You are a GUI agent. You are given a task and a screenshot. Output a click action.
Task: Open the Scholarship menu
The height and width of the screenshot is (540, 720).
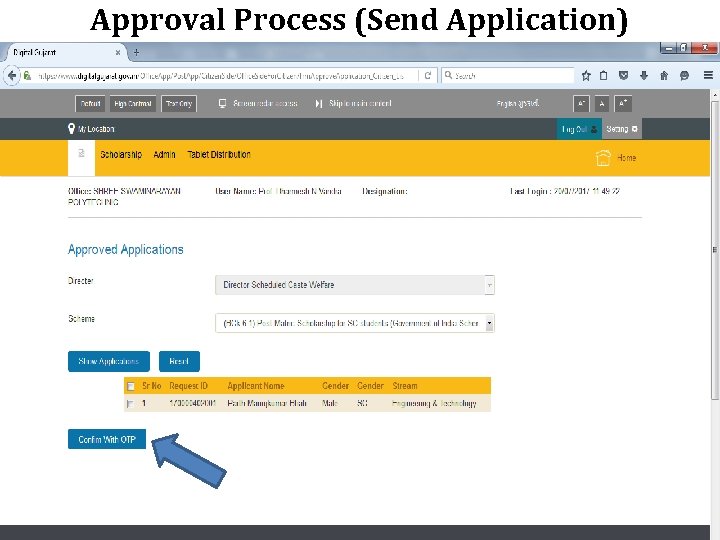coord(121,155)
